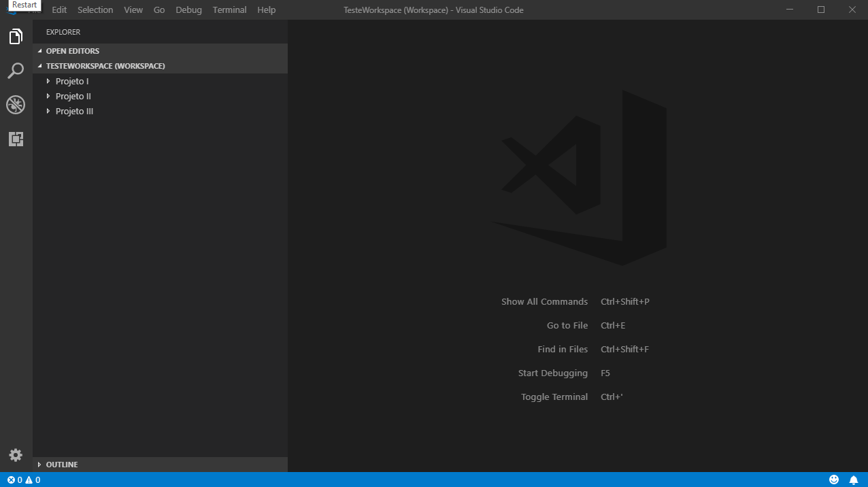Click the warnings count in status bar
Screen dimensions: 868x487
click(x=33, y=480)
